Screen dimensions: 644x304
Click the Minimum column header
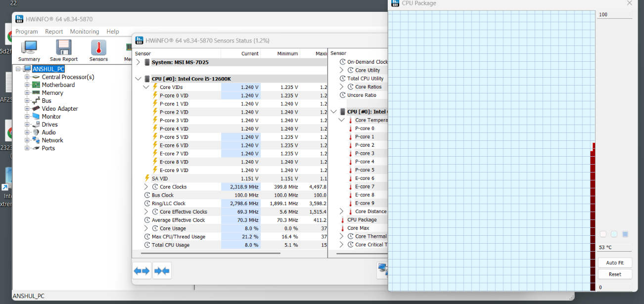(x=280, y=53)
